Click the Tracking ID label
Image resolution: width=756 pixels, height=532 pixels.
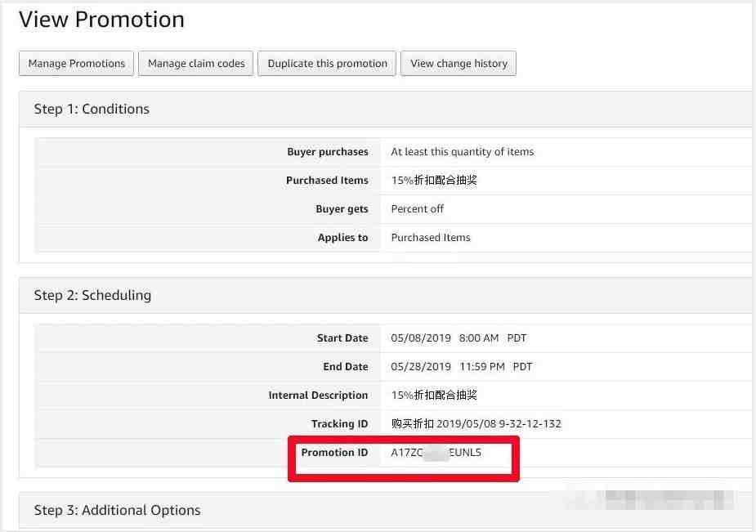point(339,423)
